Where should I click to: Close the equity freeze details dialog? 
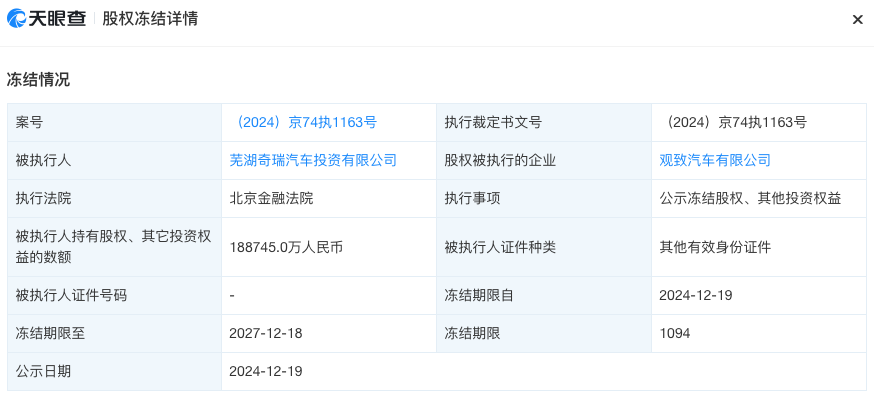click(x=857, y=19)
